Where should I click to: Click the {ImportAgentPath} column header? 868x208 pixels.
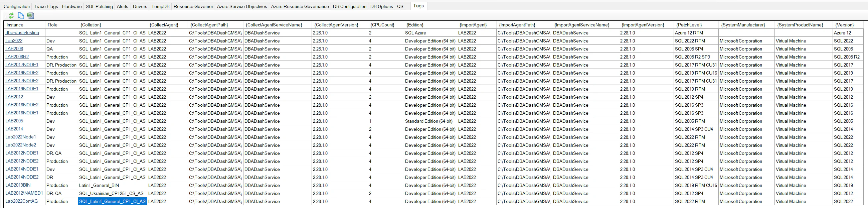tap(524, 25)
